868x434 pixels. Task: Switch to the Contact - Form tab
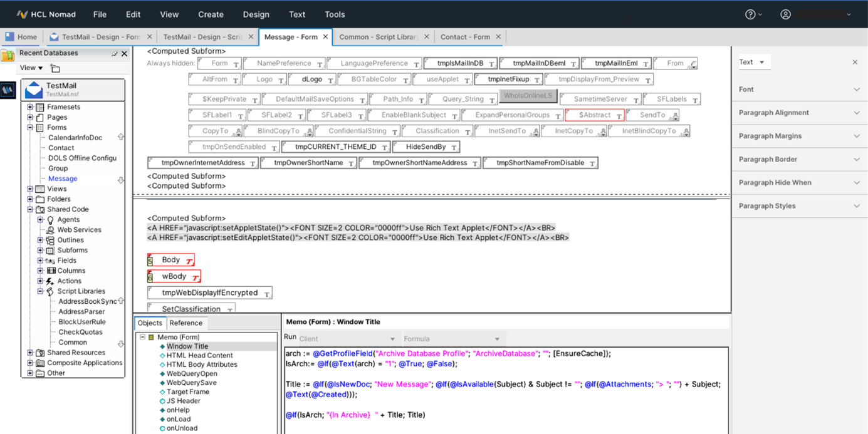tap(465, 37)
